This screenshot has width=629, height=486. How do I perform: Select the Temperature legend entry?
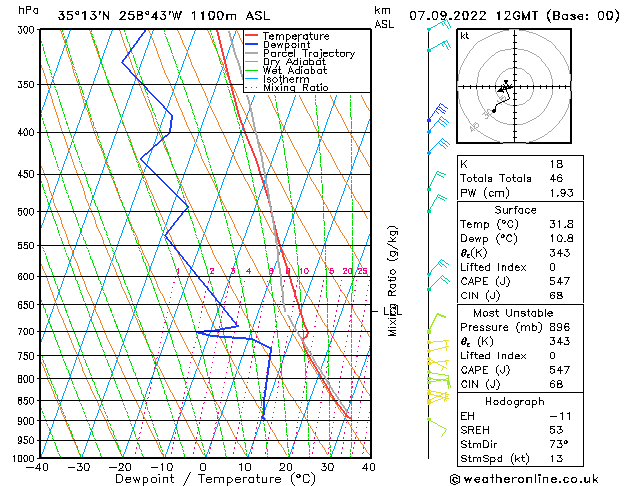pos(296,36)
